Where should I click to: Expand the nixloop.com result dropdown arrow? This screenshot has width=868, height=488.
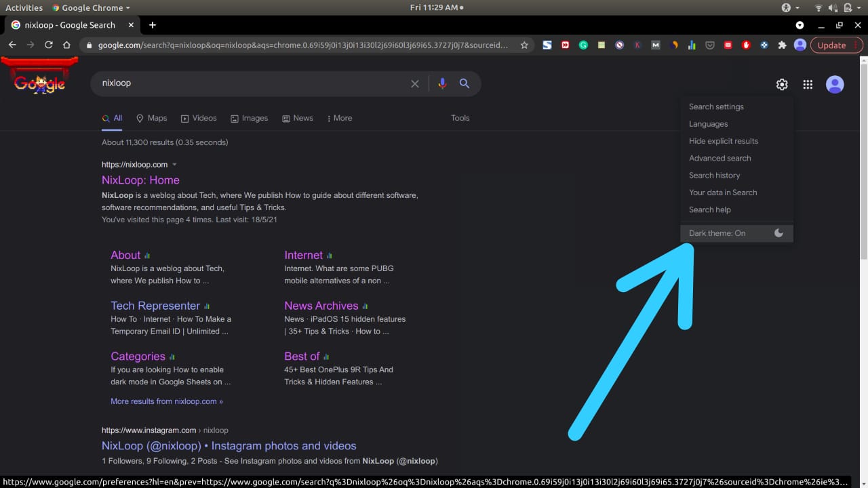coord(174,165)
